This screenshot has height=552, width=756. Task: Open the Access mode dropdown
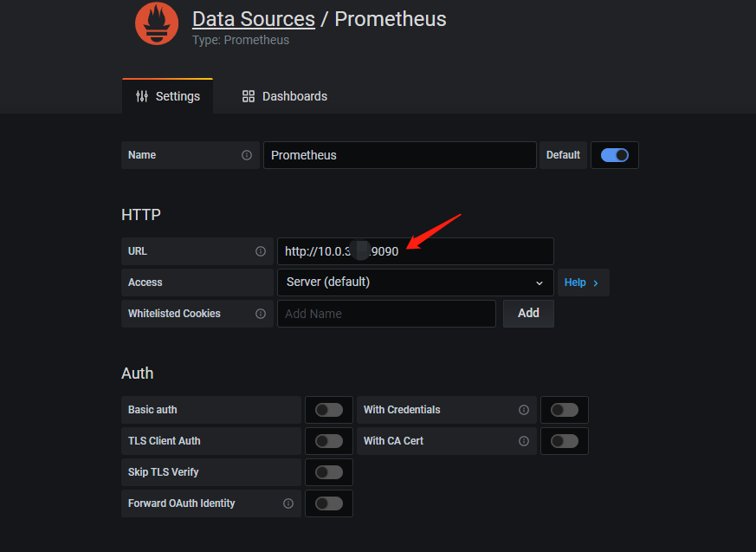(x=415, y=282)
